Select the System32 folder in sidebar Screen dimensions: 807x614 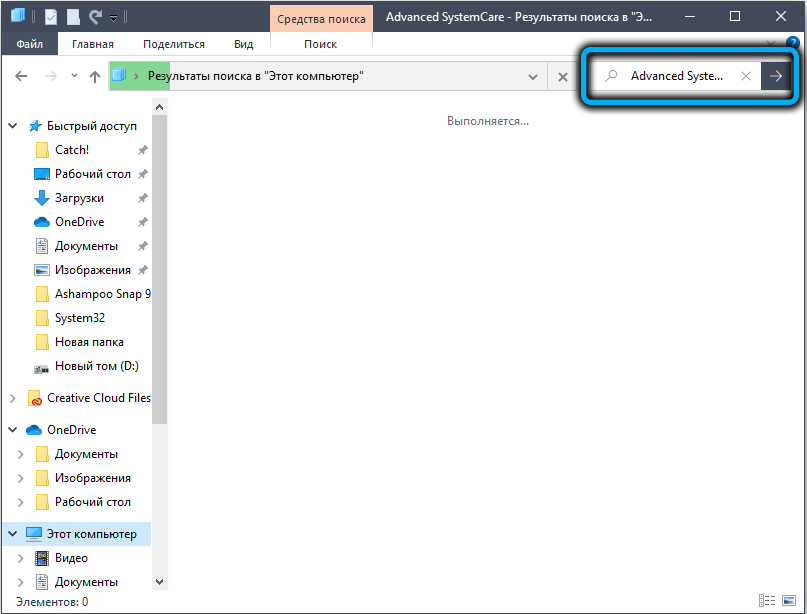pyautogui.click(x=80, y=318)
